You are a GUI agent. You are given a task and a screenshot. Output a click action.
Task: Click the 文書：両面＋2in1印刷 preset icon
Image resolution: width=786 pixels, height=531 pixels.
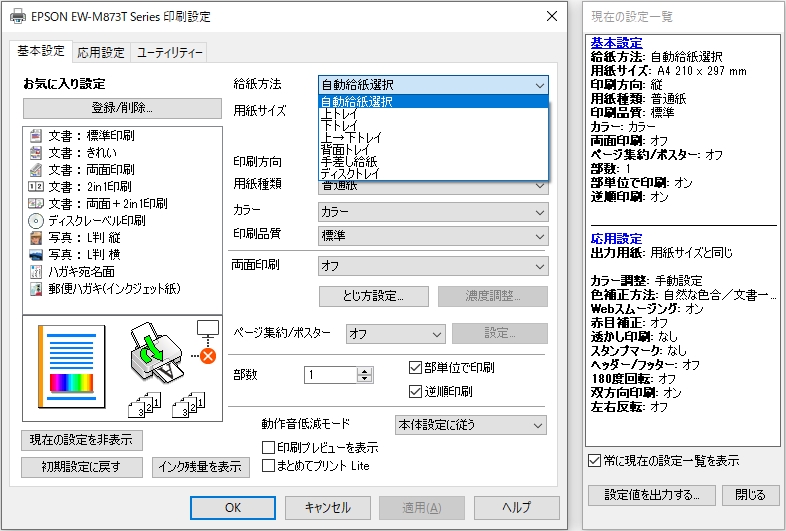click(x=36, y=204)
